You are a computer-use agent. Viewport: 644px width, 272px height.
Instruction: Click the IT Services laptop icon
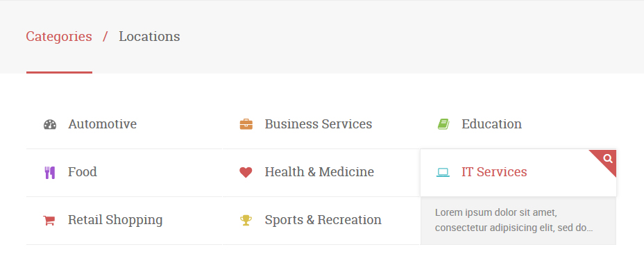coord(443,173)
